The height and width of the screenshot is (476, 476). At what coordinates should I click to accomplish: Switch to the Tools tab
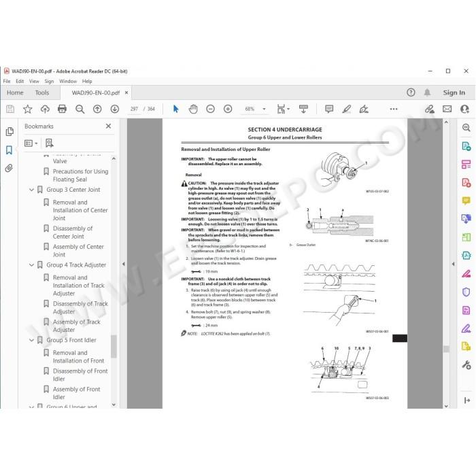pyautogui.click(x=42, y=92)
